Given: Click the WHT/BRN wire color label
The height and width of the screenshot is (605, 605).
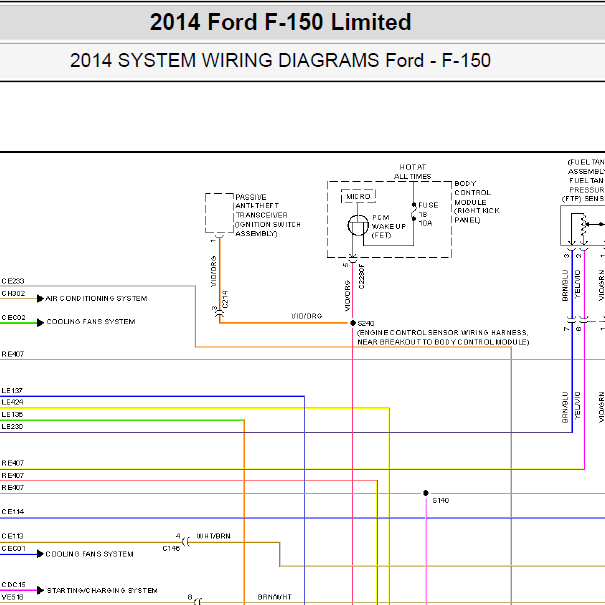Looking at the screenshot, I should point(213,536).
